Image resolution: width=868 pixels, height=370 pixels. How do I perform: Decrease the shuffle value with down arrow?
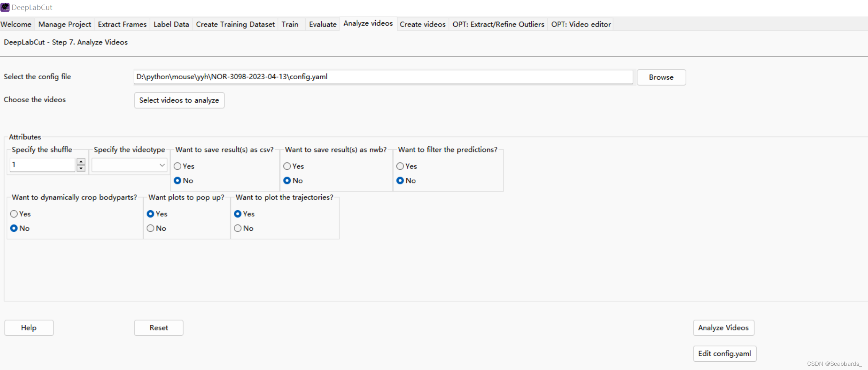tap(81, 168)
